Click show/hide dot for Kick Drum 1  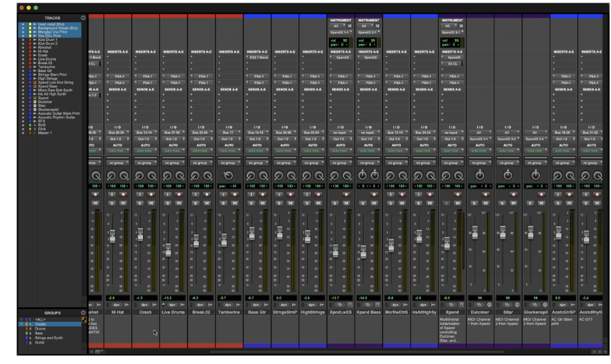pyautogui.click(x=23, y=40)
